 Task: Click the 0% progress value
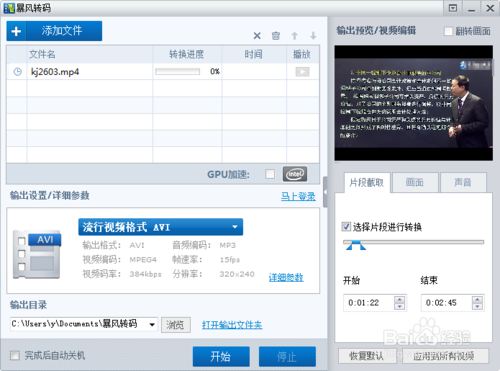(x=215, y=72)
